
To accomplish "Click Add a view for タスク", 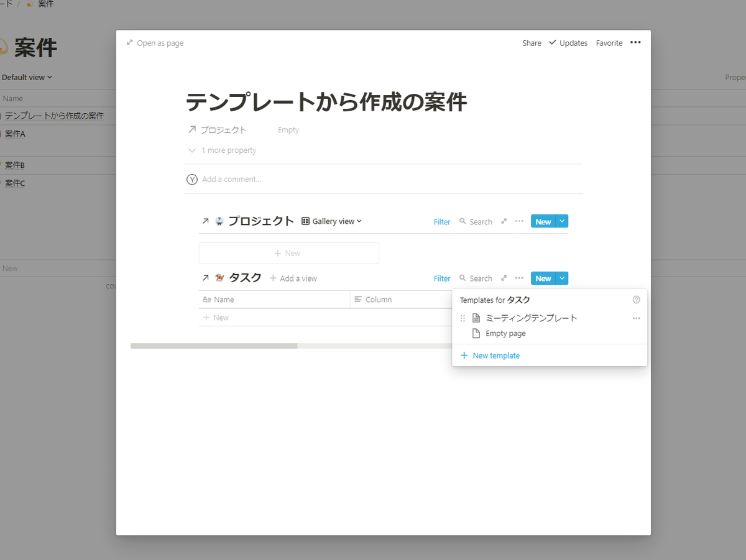I will (x=293, y=278).
